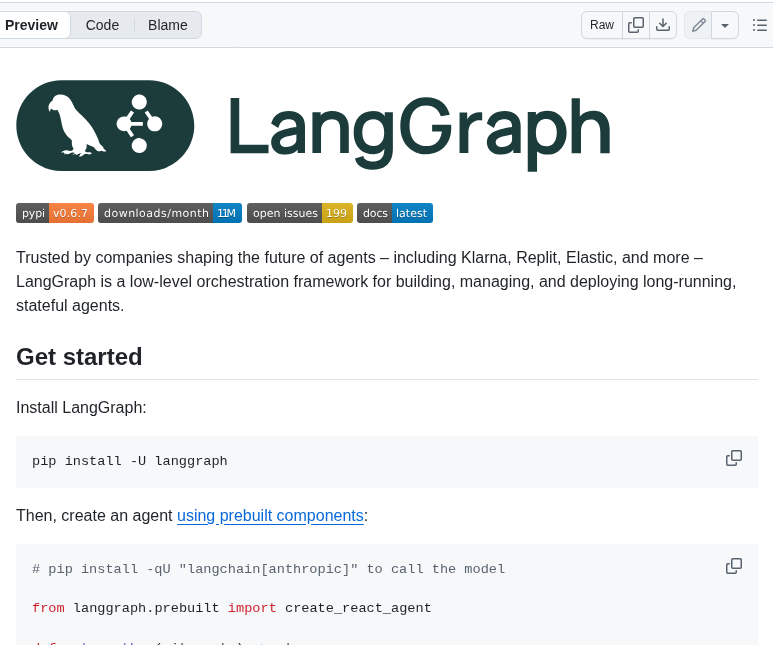Follow the using prebuilt components link
This screenshot has width=773, height=645.
(270, 516)
